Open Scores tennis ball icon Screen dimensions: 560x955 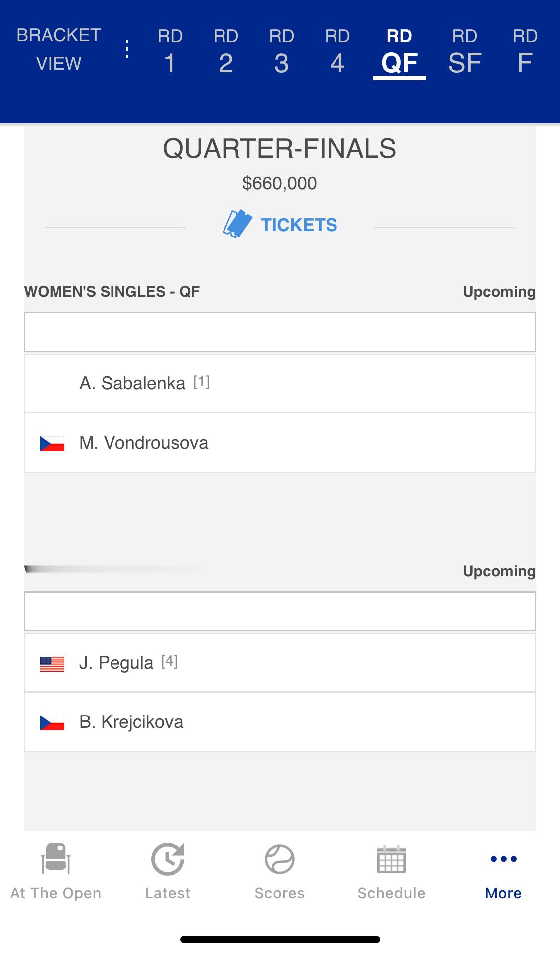pos(280,859)
